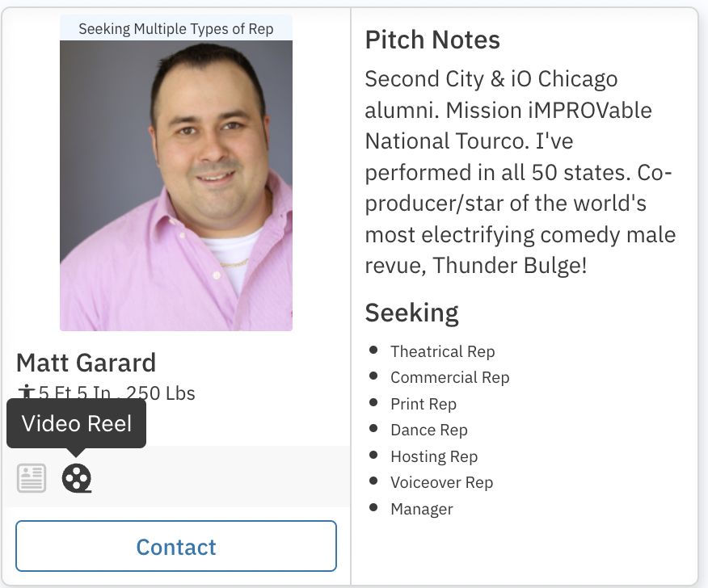Click the Seeking Multiple Types of Rep banner
Screen dimensions: 708x588
[x=176, y=29]
